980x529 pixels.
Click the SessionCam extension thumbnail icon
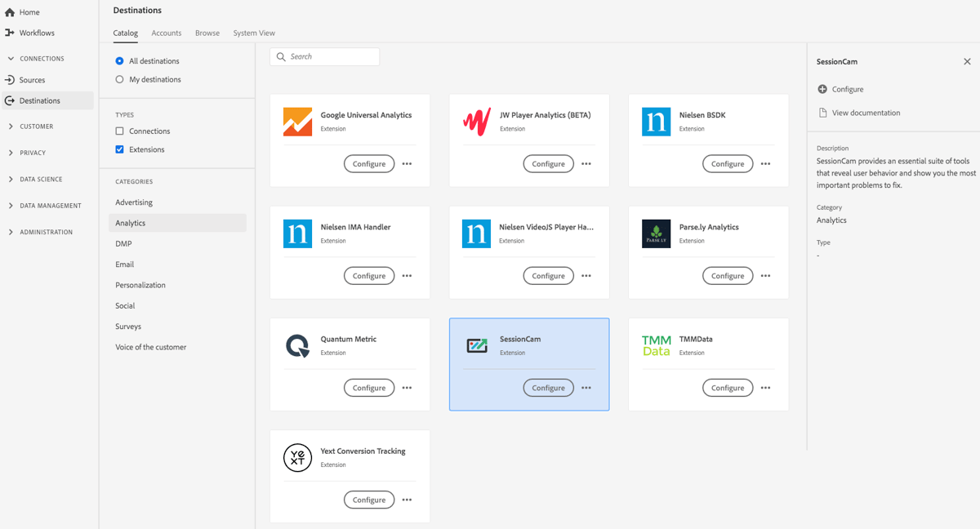coord(476,345)
